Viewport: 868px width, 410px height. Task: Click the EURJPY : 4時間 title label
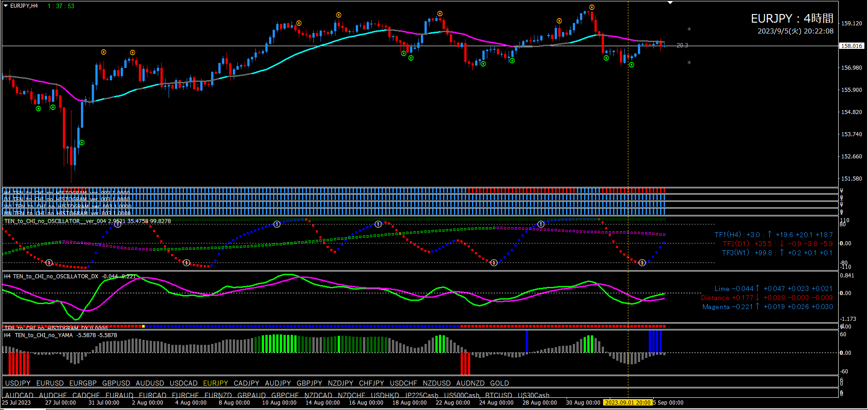coord(792,19)
